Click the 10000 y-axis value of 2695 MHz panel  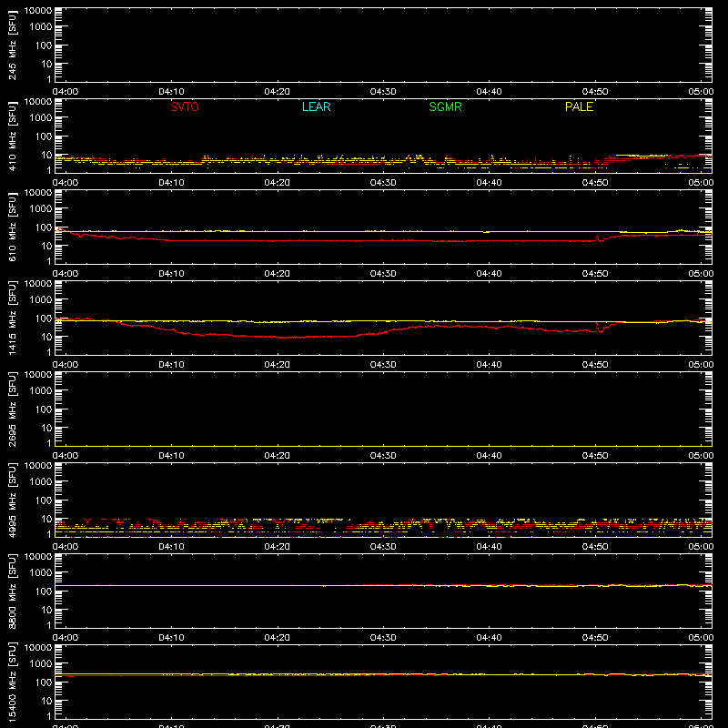click(x=38, y=375)
